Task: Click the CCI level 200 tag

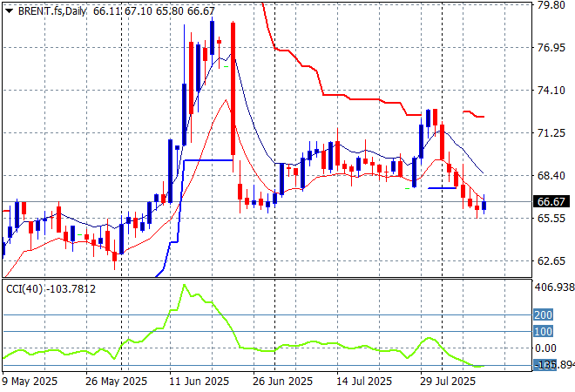Action: pos(543,314)
